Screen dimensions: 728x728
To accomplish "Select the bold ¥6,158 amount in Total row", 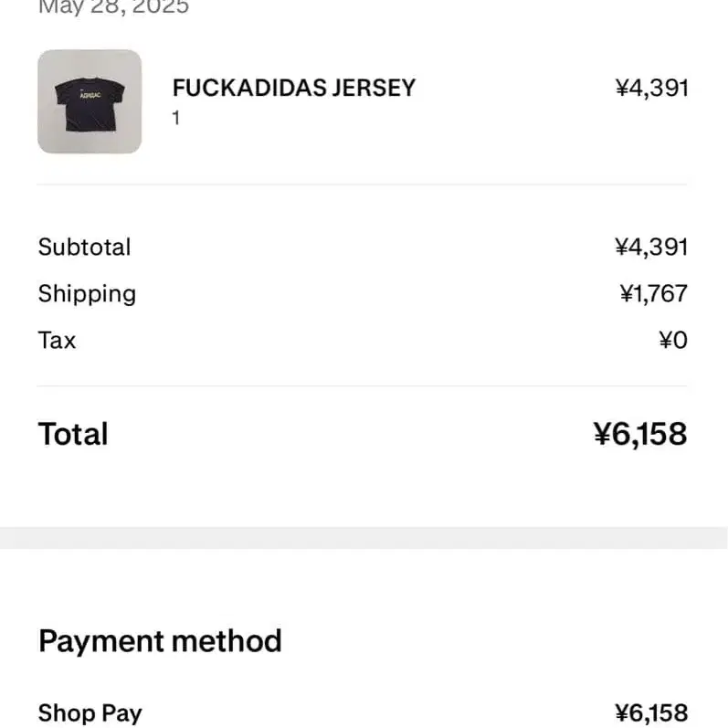I will (x=640, y=433).
